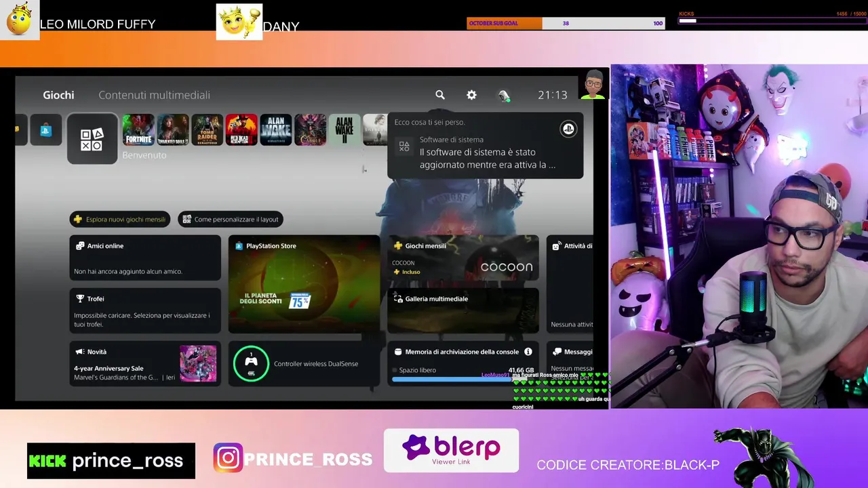Select the Alan Wake II tile
868x488 pixels.
point(344,130)
